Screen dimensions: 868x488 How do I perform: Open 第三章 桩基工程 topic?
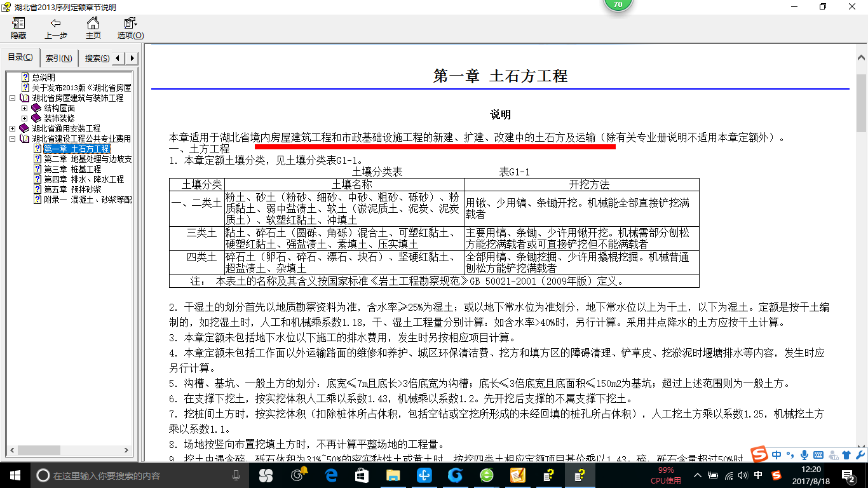(72, 169)
